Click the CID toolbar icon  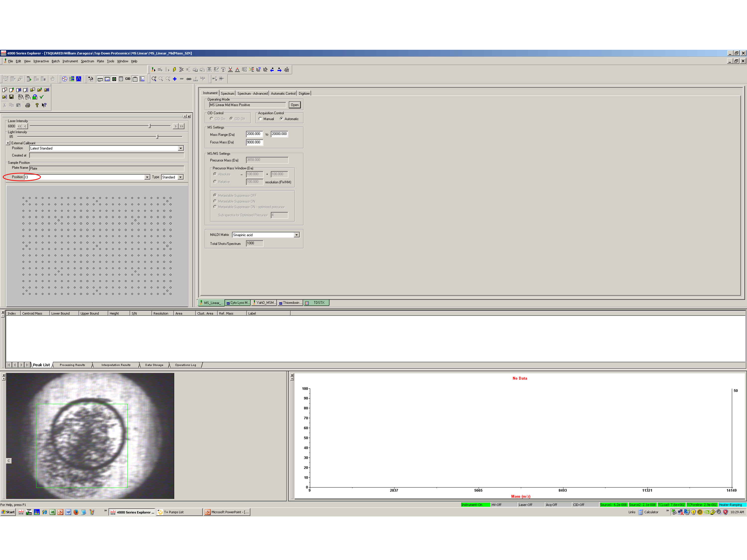coord(128,79)
